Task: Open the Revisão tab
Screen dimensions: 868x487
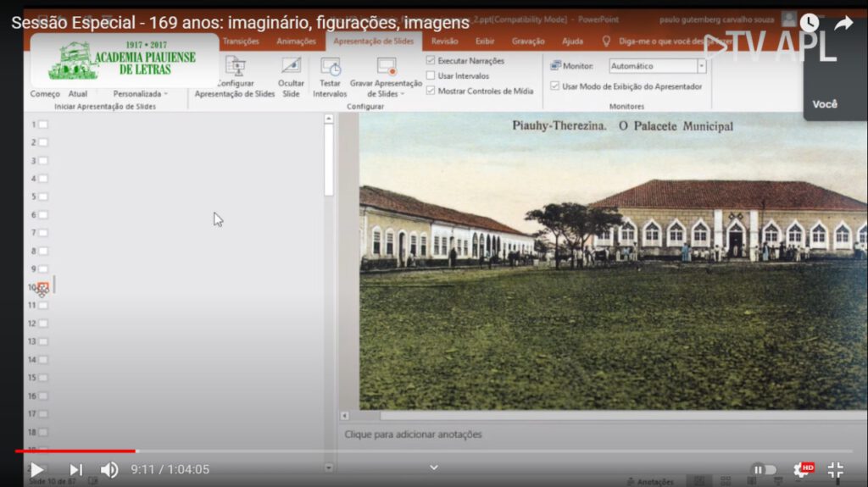Action: [x=444, y=41]
